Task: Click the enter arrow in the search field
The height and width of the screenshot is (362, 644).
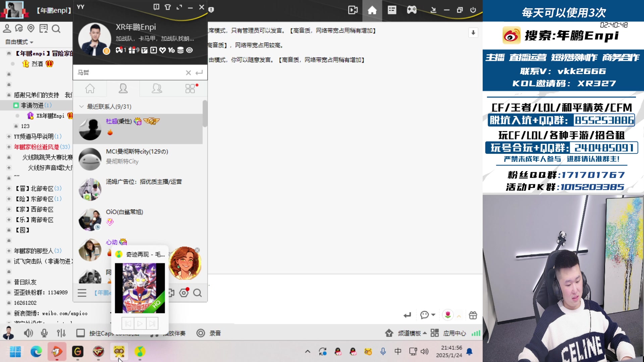Action: (199, 73)
